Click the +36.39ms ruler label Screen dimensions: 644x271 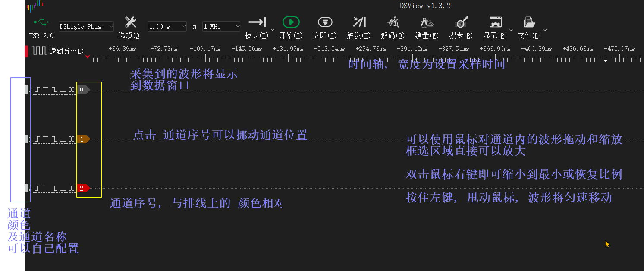(x=123, y=49)
